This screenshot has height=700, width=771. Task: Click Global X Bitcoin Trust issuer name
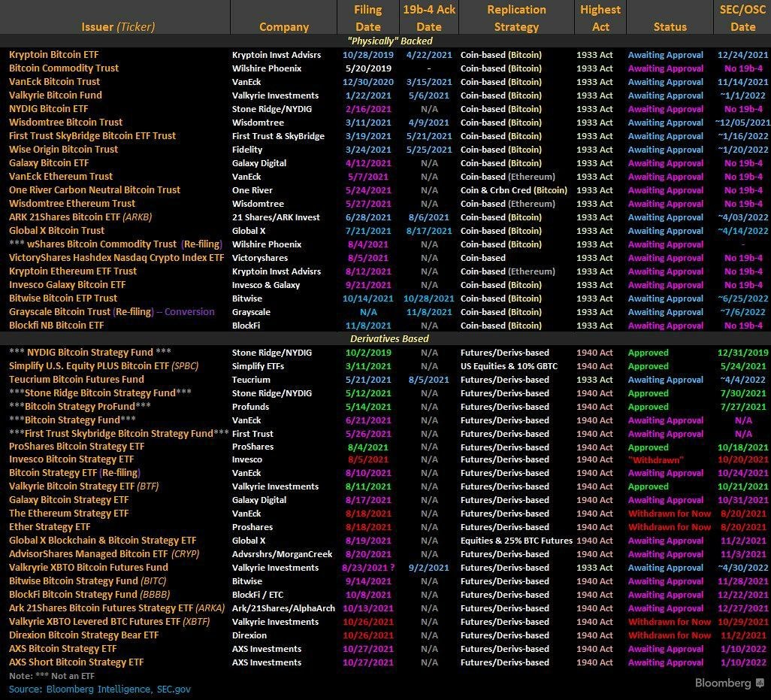tap(56, 230)
